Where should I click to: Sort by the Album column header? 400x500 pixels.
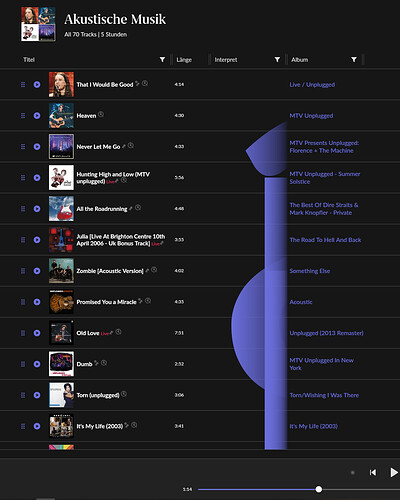pyautogui.click(x=300, y=60)
